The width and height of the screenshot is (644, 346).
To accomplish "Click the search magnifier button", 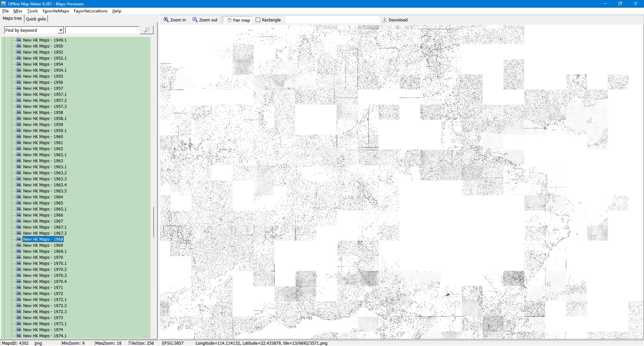I will click(x=147, y=30).
